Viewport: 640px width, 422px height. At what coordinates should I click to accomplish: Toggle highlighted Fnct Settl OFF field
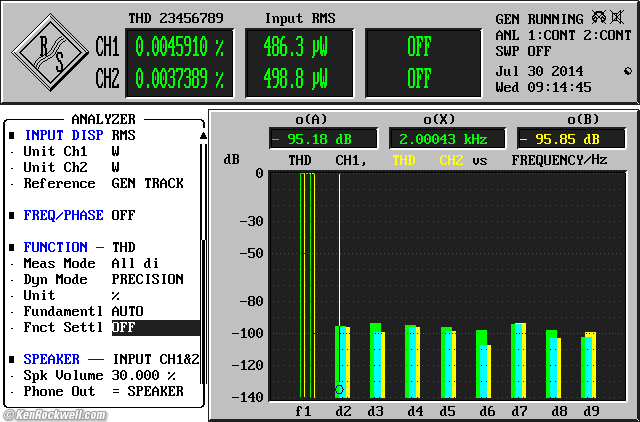(156, 328)
